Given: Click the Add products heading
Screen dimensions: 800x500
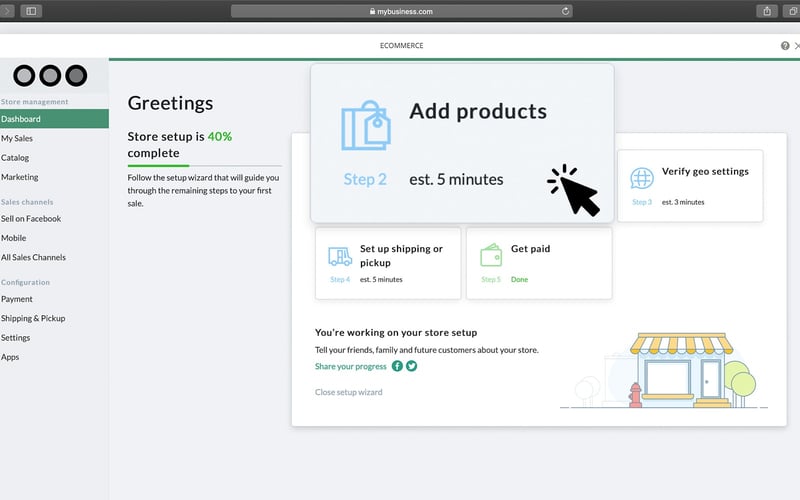Looking at the screenshot, I should pyautogui.click(x=478, y=111).
